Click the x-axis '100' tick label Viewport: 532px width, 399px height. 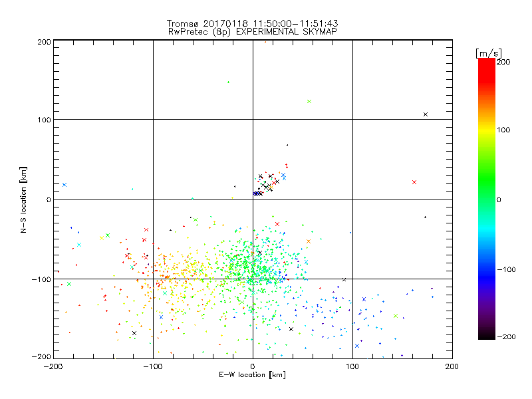[352, 366]
